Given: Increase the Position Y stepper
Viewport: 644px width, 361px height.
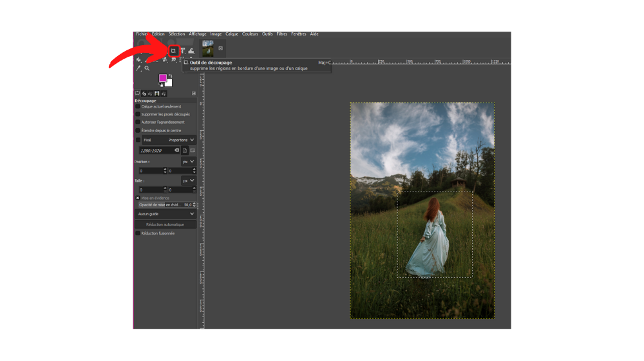Looking at the screenshot, I should [194, 169].
